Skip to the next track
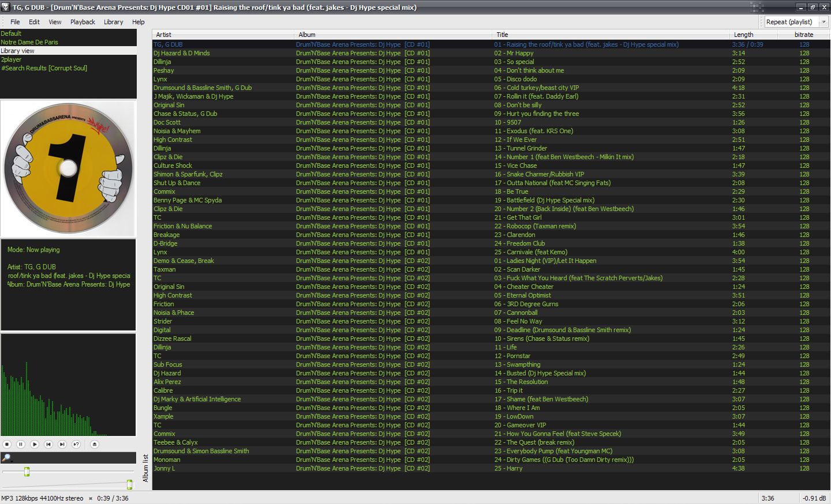831x504 pixels. pyautogui.click(x=62, y=444)
